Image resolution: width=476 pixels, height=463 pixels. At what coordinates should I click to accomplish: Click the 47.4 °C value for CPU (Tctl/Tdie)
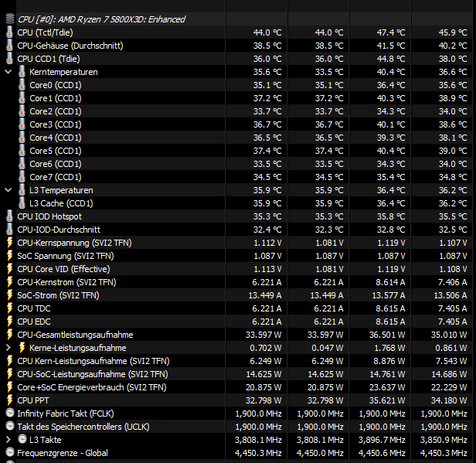391,32
